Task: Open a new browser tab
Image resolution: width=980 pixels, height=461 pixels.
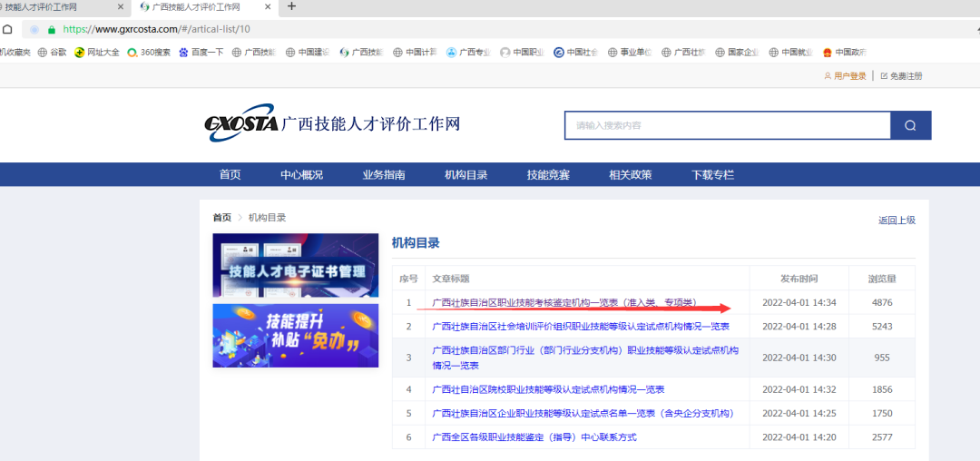Action: [291, 6]
